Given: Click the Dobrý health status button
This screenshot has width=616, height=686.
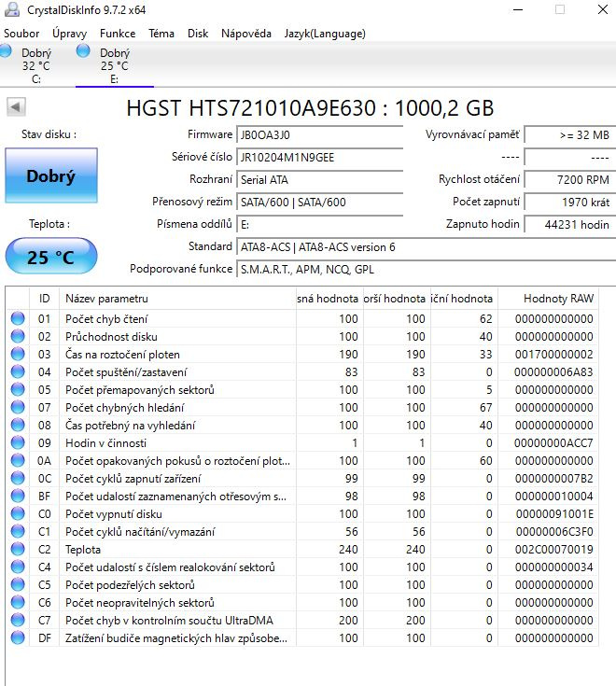Looking at the screenshot, I should pyautogui.click(x=50, y=175).
